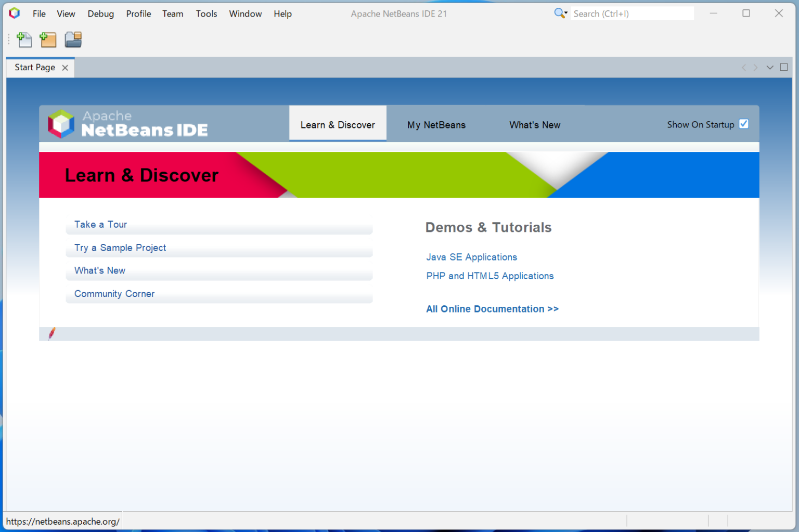The width and height of the screenshot is (799, 532).
Task: Click the Apache feather icon
Action: pyautogui.click(x=51, y=333)
